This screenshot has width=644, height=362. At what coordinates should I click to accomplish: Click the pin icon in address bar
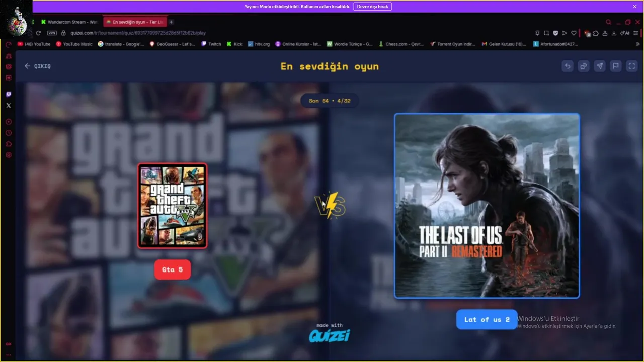click(537, 33)
